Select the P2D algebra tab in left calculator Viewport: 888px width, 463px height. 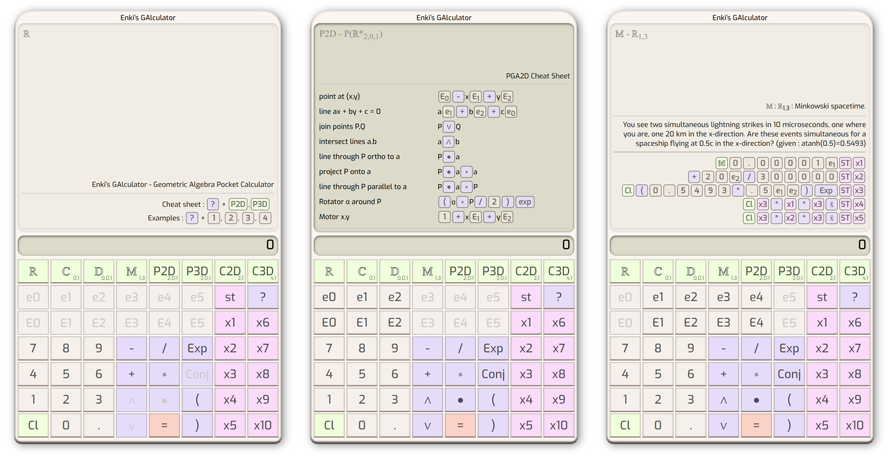pyautogui.click(x=164, y=271)
